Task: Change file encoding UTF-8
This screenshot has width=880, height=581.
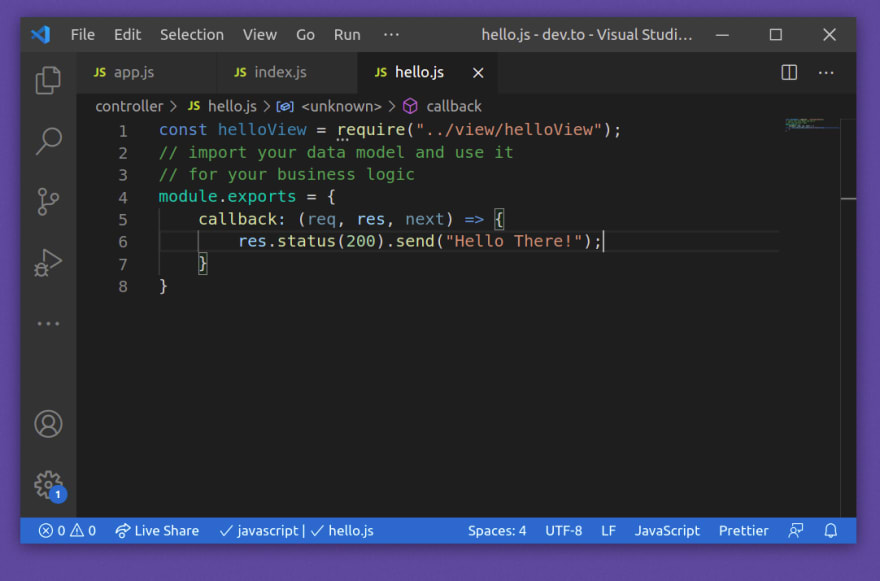Action: (563, 530)
